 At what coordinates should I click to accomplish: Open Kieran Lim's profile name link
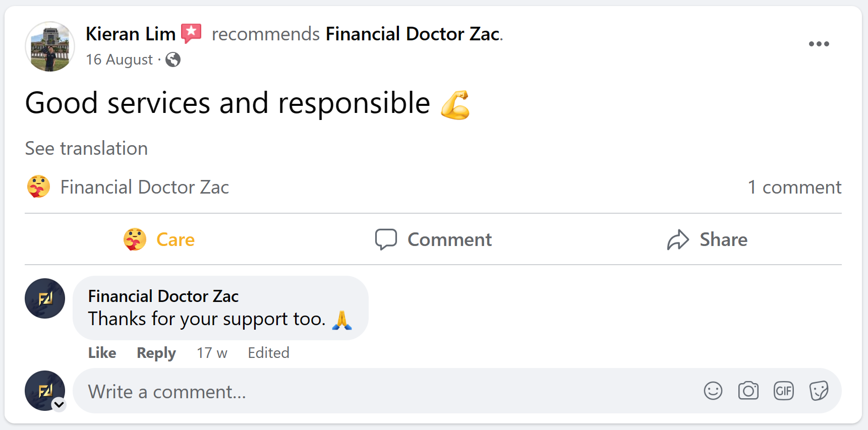[131, 34]
